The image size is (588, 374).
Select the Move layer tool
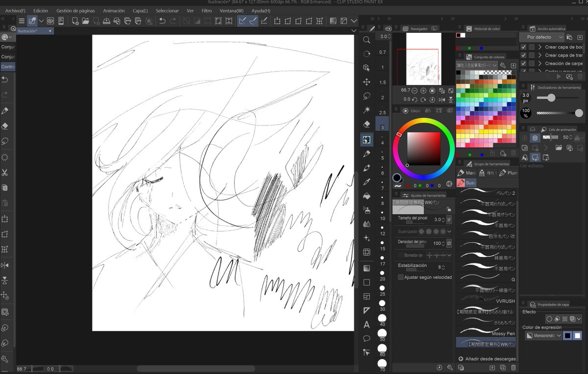[x=367, y=82]
